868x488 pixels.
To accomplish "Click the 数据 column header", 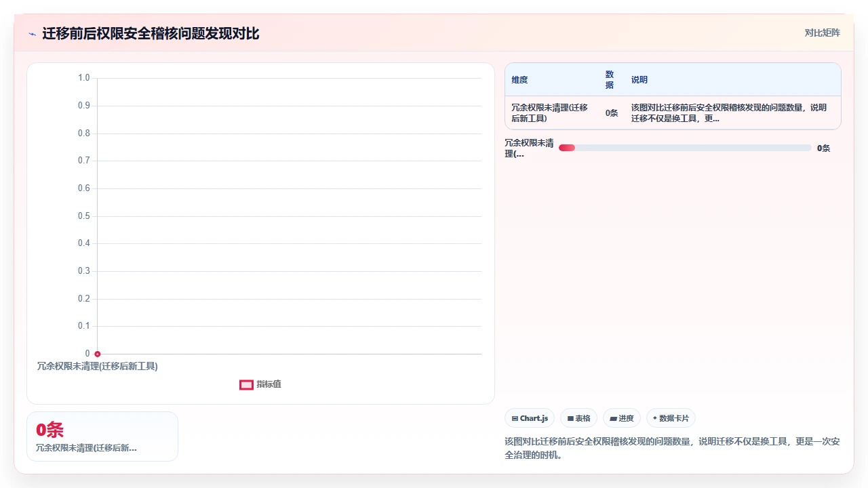I will tap(610, 79).
